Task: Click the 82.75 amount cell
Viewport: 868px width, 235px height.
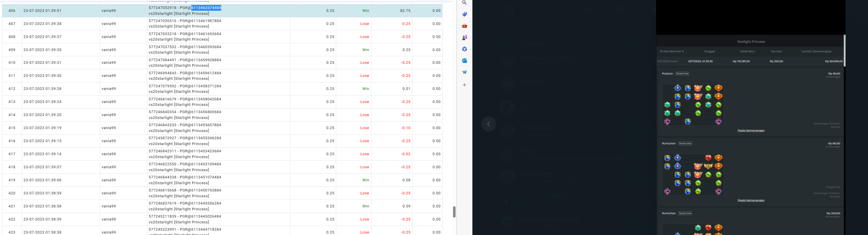Action: pos(405,11)
